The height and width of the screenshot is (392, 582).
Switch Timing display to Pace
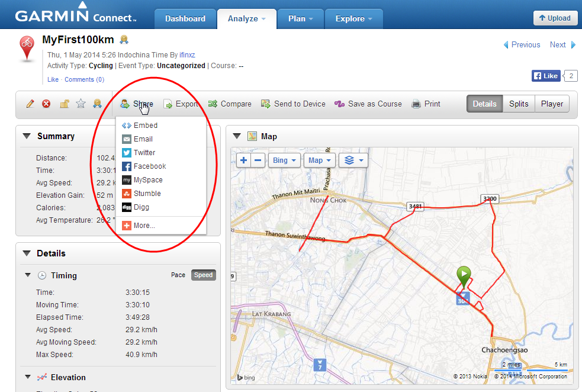(178, 275)
